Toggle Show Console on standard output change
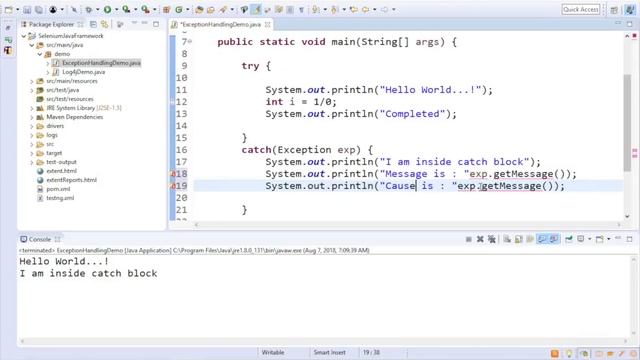 point(541,239)
